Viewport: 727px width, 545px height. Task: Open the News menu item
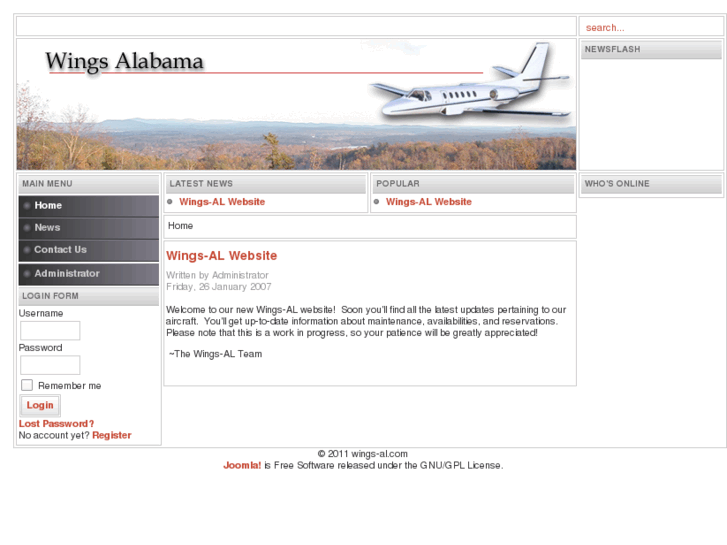coord(89,228)
